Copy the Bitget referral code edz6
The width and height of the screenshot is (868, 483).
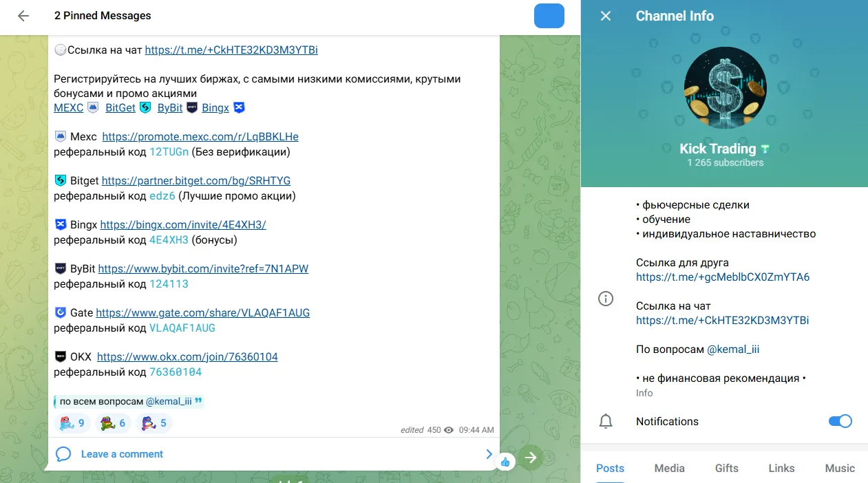point(162,196)
